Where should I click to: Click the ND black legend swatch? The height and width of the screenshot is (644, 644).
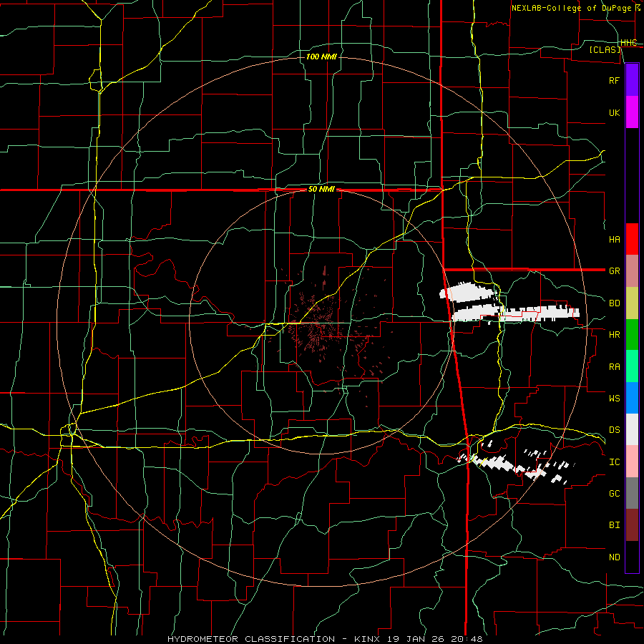pyautogui.click(x=632, y=557)
